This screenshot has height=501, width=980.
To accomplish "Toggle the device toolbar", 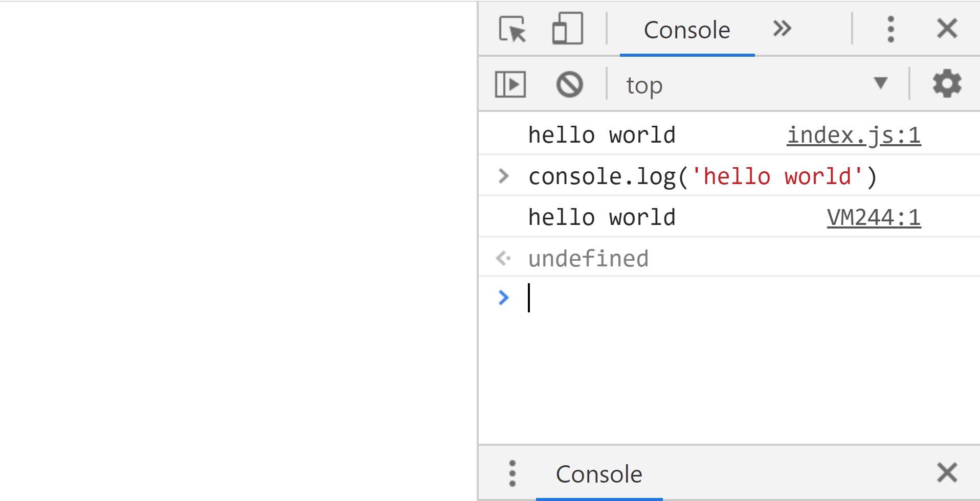I will point(568,29).
